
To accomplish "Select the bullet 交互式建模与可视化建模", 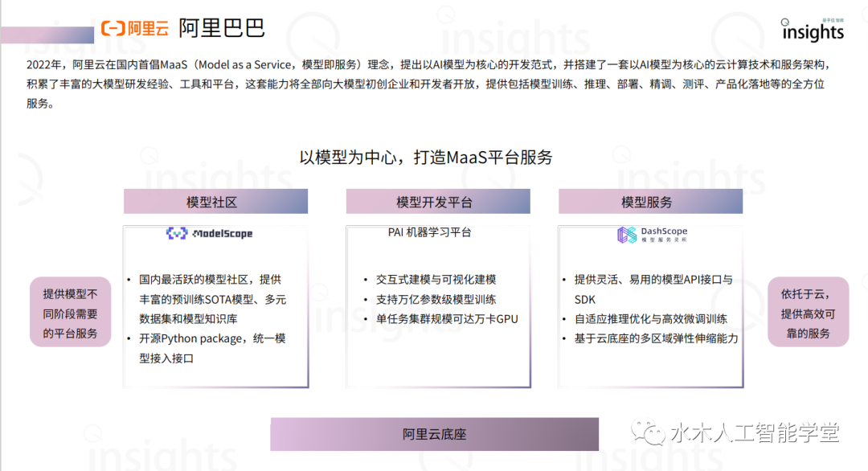I will coord(436,280).
